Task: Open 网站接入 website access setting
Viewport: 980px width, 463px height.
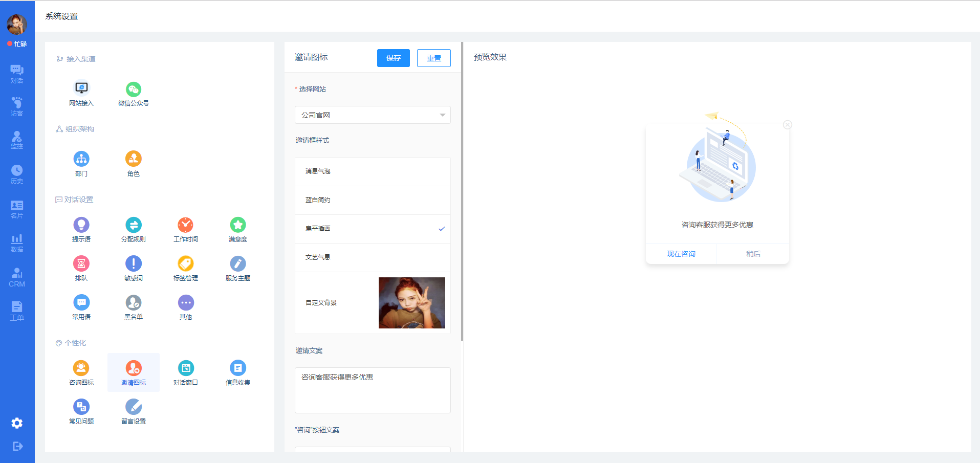Action: coord(81,94)
